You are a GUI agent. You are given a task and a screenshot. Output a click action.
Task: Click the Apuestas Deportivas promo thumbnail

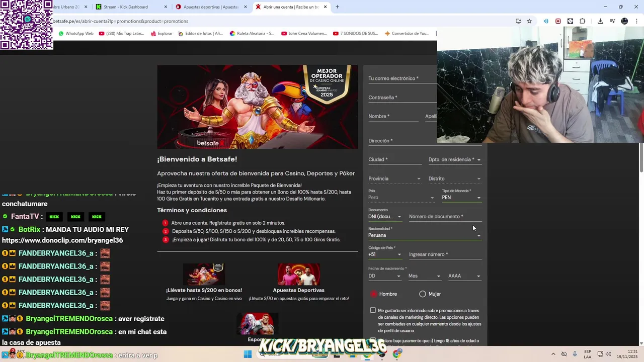[x=299, y=274]
